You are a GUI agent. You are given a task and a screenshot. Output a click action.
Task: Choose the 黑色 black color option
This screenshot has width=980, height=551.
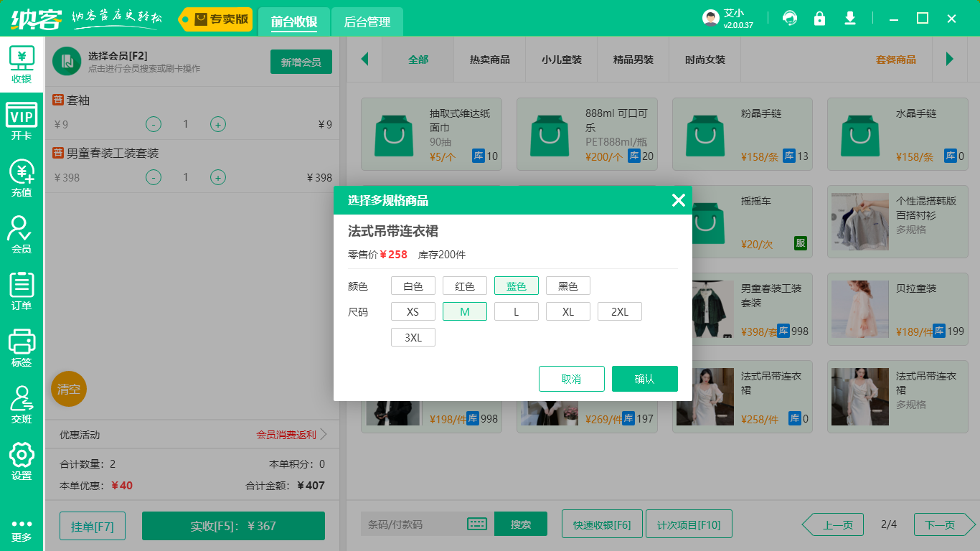click(x=567, y=285)
